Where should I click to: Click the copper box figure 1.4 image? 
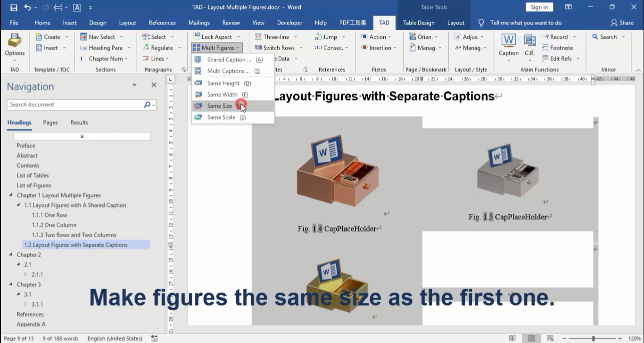pos(338,172)
